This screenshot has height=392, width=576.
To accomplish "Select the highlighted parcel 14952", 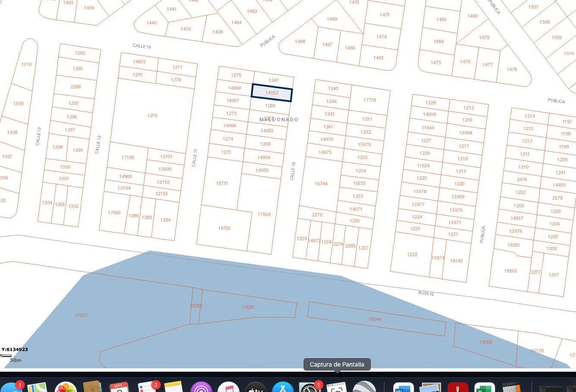I will (x=272, y=93).
